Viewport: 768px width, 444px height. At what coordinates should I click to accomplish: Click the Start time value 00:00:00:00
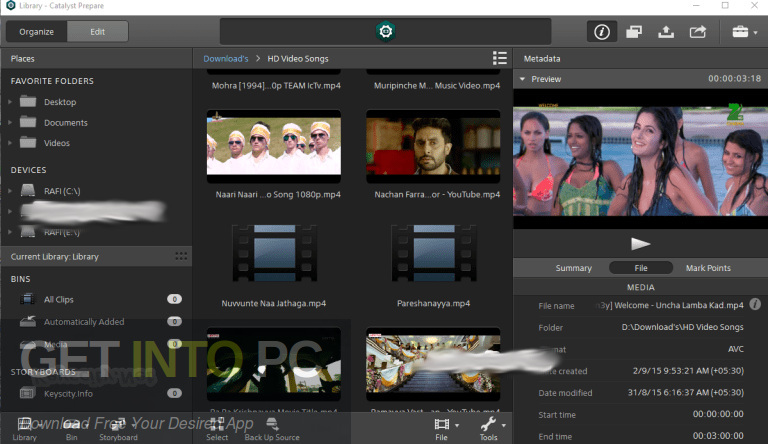pos(718,414)
